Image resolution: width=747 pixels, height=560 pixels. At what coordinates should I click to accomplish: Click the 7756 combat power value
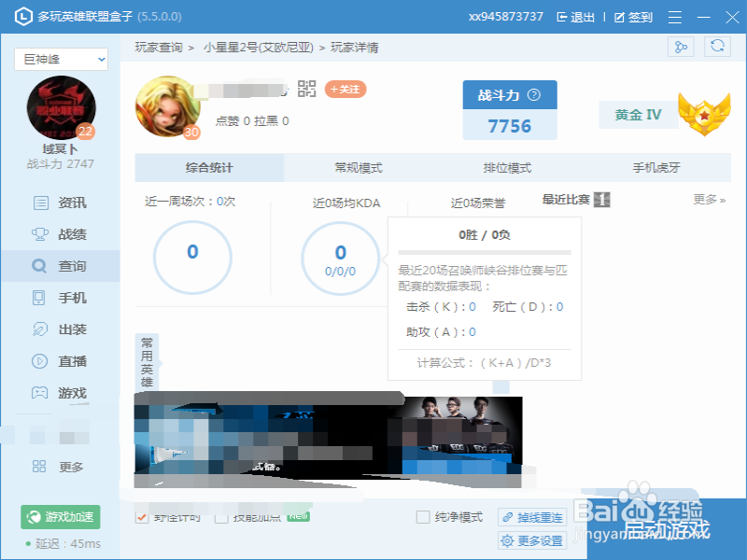tap(510, 126)
